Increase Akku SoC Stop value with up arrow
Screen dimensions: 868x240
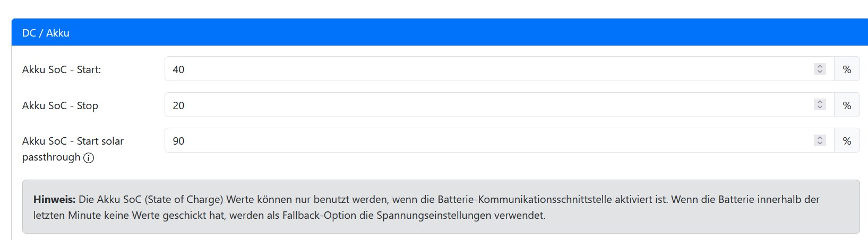pyautogui.click(x=820, y=102)
